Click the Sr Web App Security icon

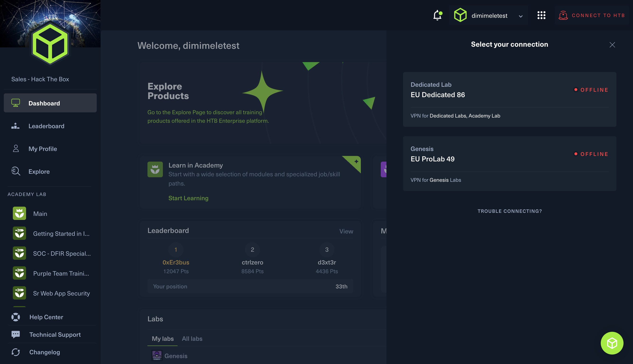(x=19, y=293)
